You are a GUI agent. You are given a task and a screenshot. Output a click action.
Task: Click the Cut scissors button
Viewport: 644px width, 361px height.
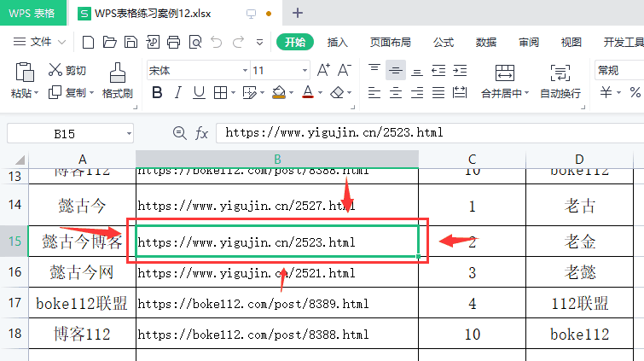(67, 70)
